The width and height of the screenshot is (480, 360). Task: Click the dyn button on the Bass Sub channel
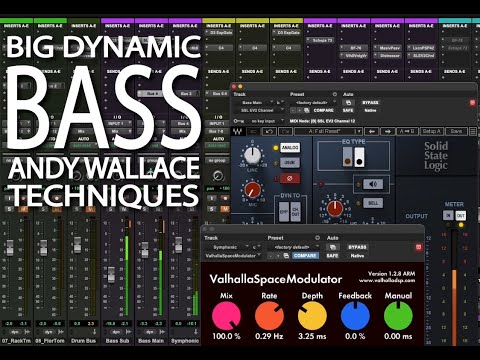116,332
